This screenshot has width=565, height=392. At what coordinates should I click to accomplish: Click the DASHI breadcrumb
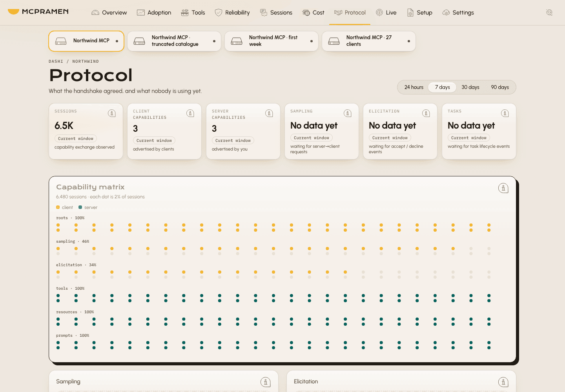pos(56,62)
